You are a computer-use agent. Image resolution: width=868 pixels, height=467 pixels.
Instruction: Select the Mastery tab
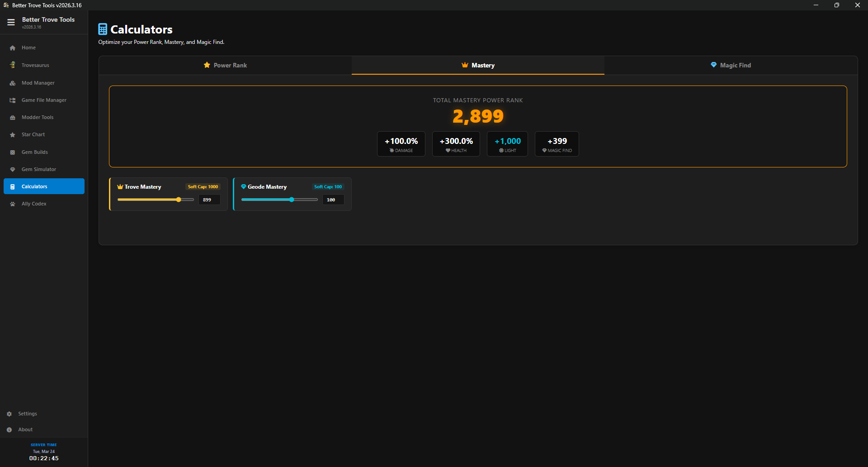click(x=477, y=65)
